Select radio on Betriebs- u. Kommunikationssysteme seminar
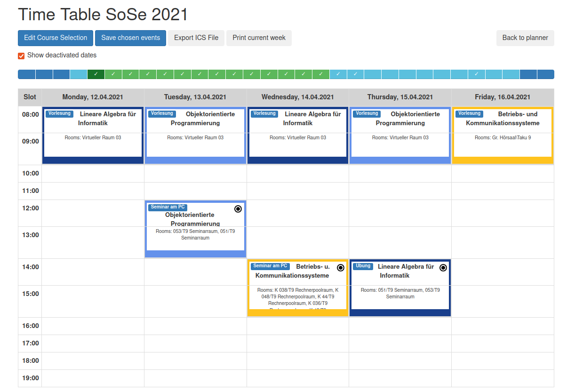Screen dimensions: 567x392 pos(340,268)
